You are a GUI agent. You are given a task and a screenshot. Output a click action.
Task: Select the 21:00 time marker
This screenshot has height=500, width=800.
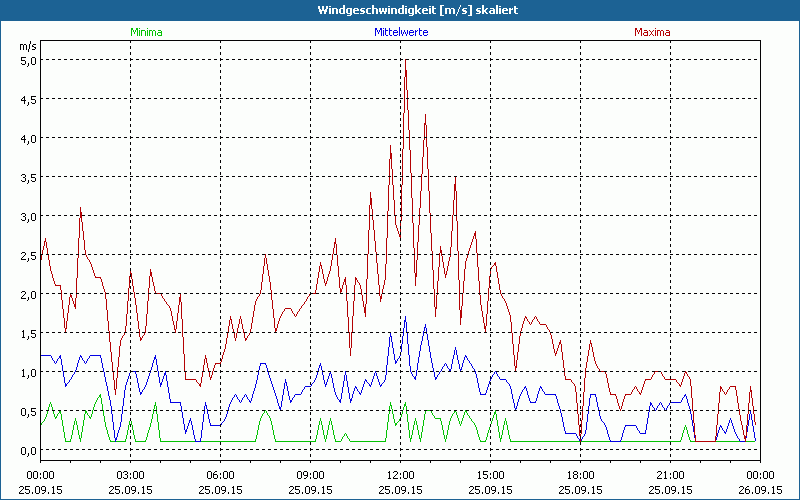coord(670,475)
